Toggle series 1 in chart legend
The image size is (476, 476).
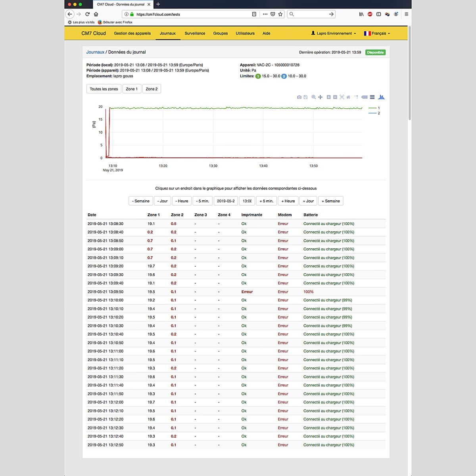tap(374, 108)
